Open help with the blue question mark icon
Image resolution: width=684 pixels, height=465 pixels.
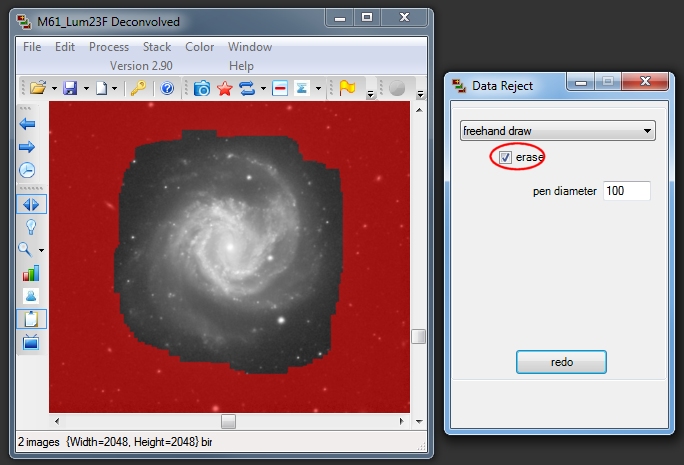click(167, 88)
